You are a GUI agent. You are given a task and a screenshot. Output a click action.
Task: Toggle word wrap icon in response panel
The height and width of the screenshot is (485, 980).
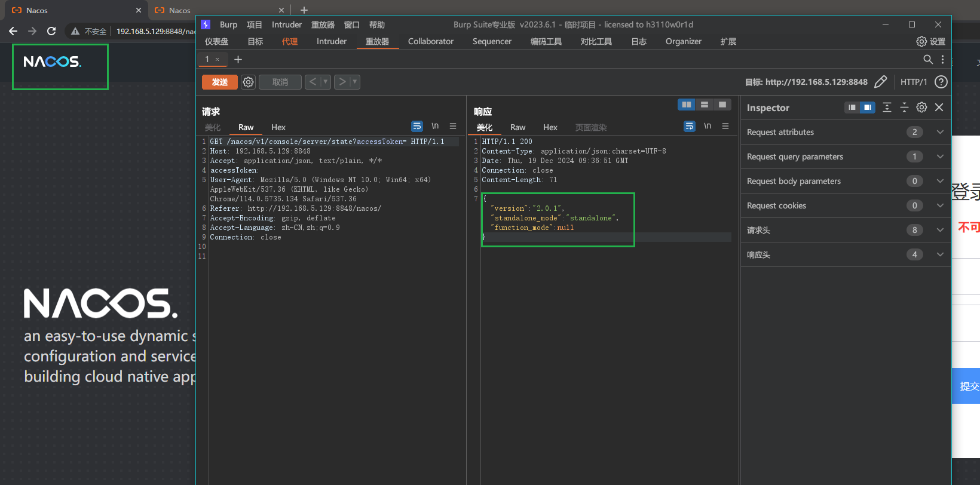[x=690, y=126]
